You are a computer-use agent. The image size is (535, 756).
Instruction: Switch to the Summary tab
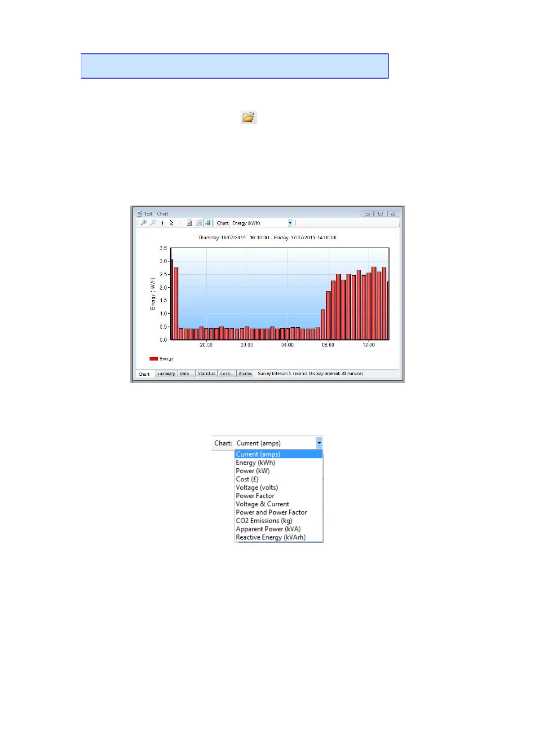(x=166, y=374)
